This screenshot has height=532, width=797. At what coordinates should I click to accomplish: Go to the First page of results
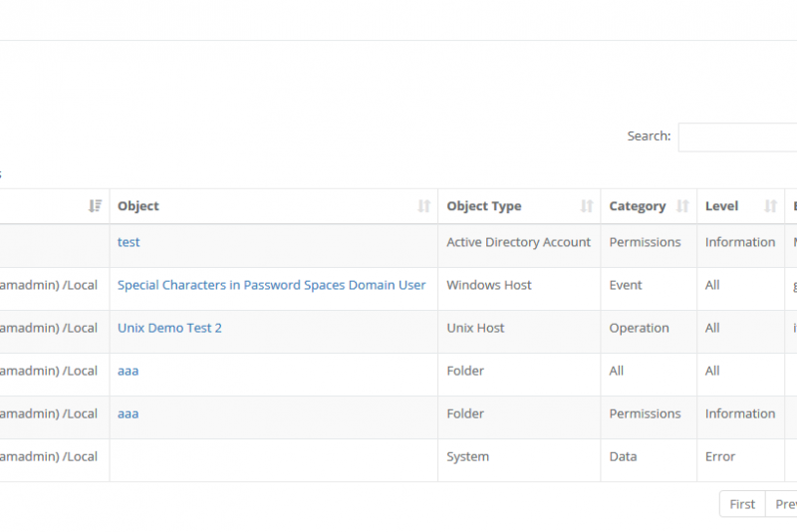click(x=742, y=504)
